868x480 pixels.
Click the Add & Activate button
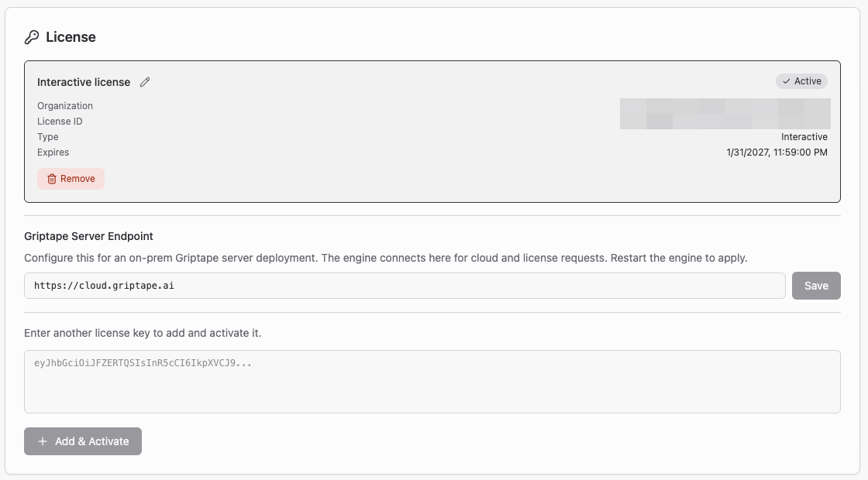82,441
